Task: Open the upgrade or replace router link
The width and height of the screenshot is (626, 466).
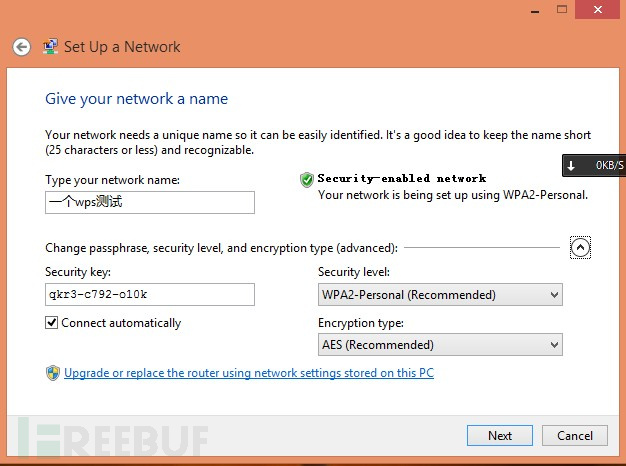Action: (x=249, y=373)
